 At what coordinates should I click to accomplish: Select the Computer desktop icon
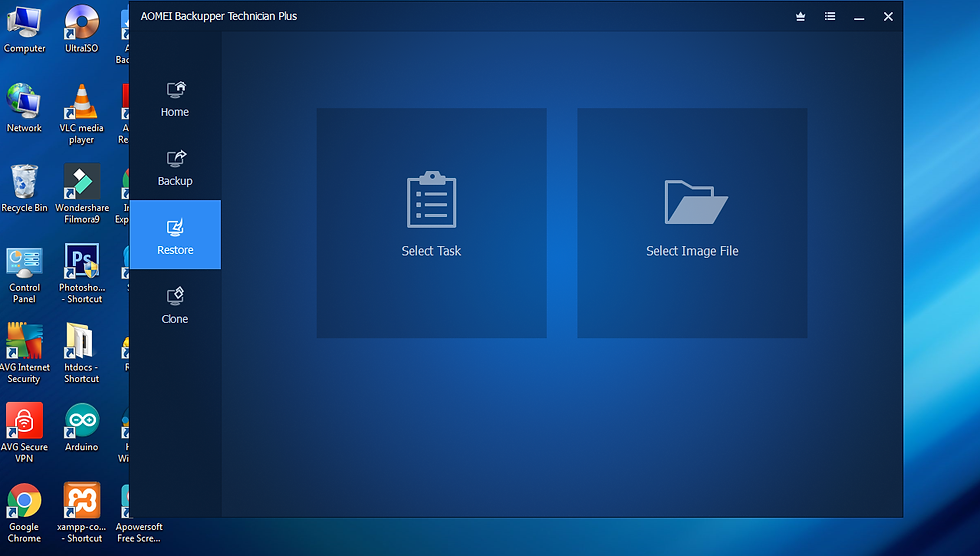tap(24, 29)
